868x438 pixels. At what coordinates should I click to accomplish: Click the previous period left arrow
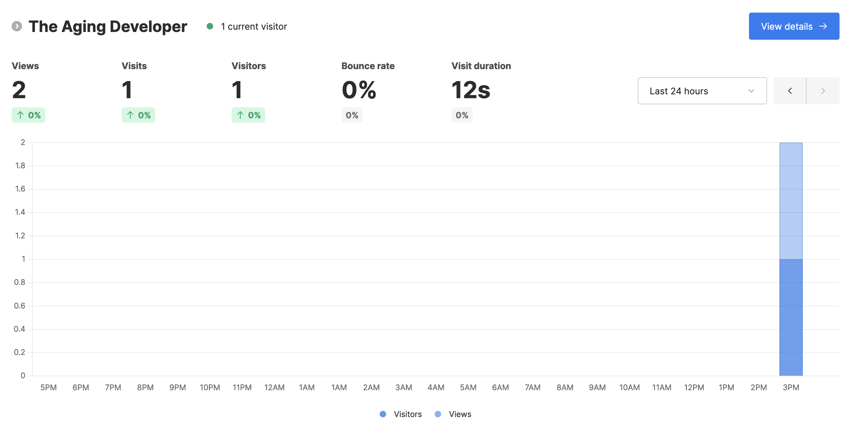click(x=789, y=91)
